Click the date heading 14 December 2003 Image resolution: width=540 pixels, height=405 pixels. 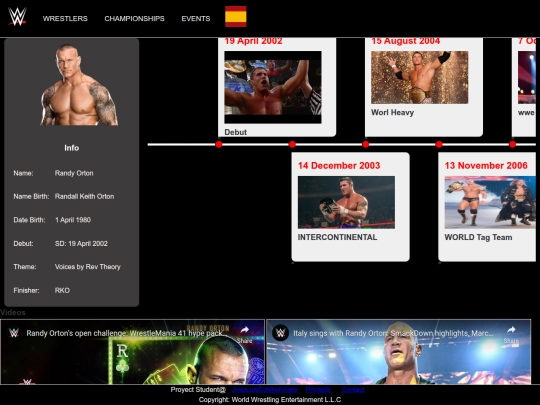[339, 166]
